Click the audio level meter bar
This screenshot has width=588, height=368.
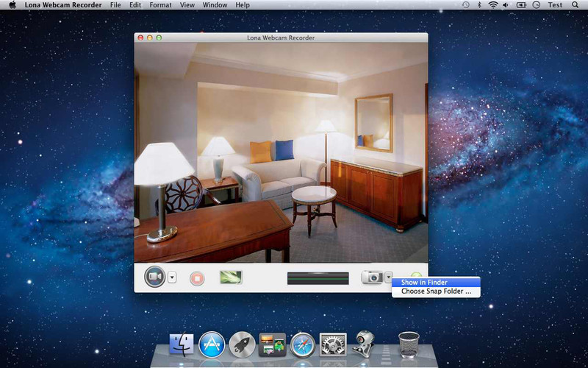[318, 278]
